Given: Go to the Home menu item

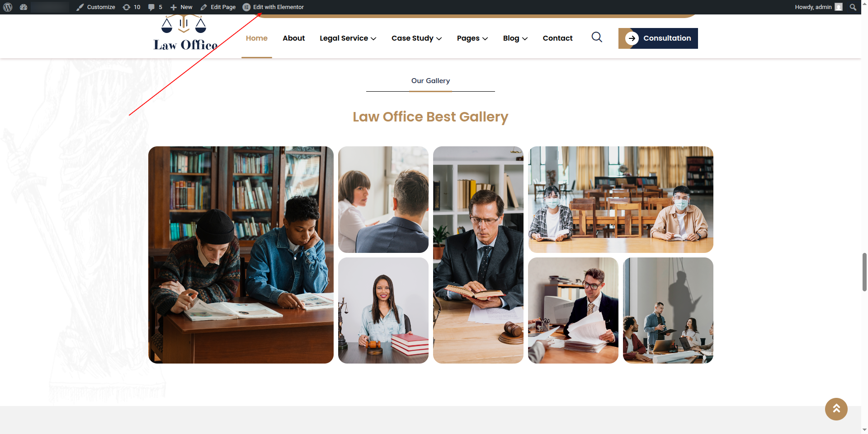Looking at the screenshot, I should point(257,38).
